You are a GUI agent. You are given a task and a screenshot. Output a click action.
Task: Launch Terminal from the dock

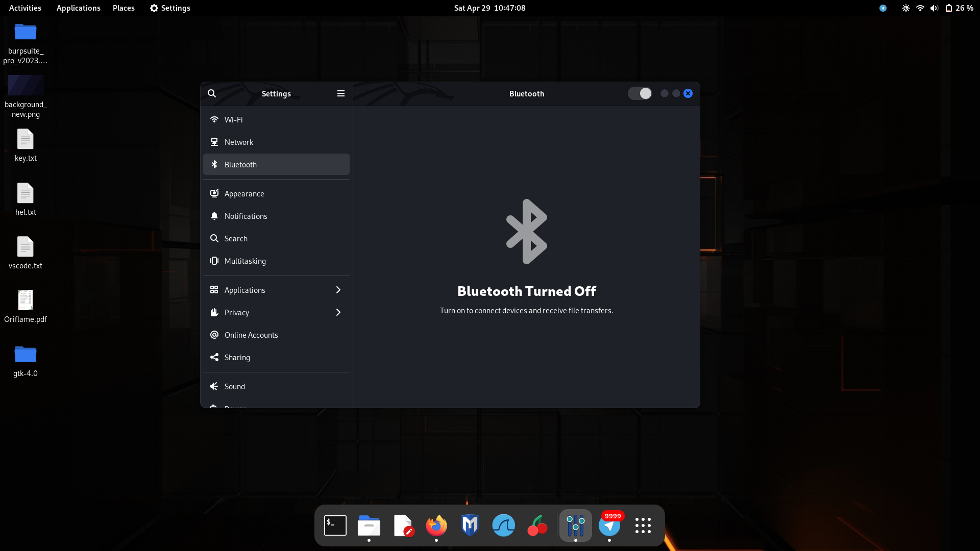[335, 525]
